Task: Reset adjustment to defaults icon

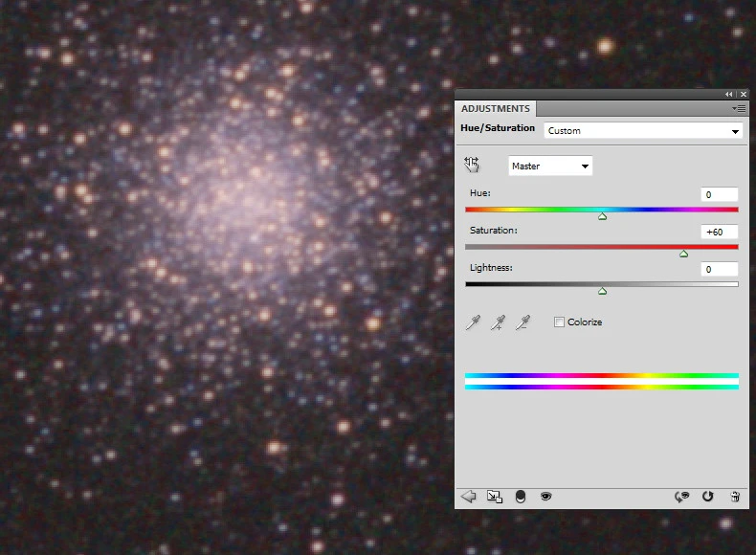Action: pyautogui.click(x=708, y=497)
